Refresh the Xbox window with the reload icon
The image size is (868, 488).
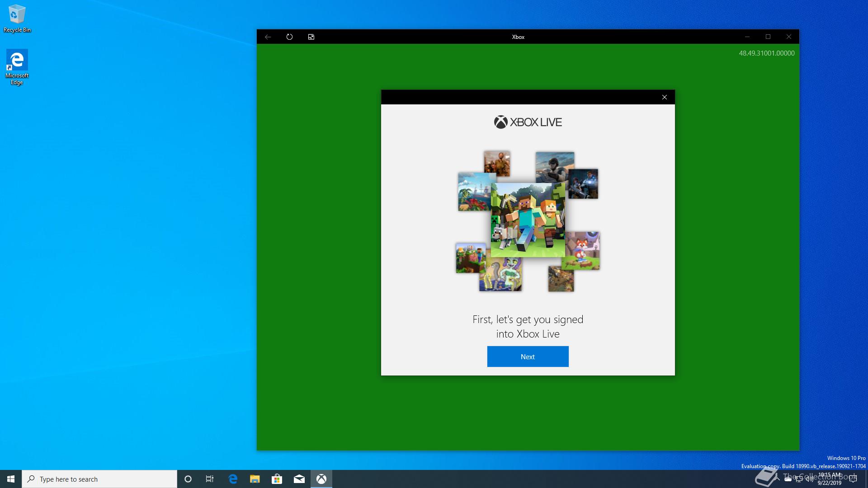coord(290,37)
